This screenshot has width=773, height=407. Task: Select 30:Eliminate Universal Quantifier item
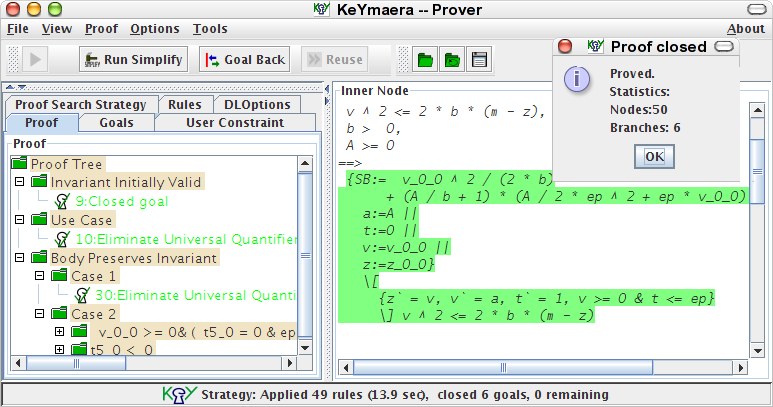tap(195, 295)
